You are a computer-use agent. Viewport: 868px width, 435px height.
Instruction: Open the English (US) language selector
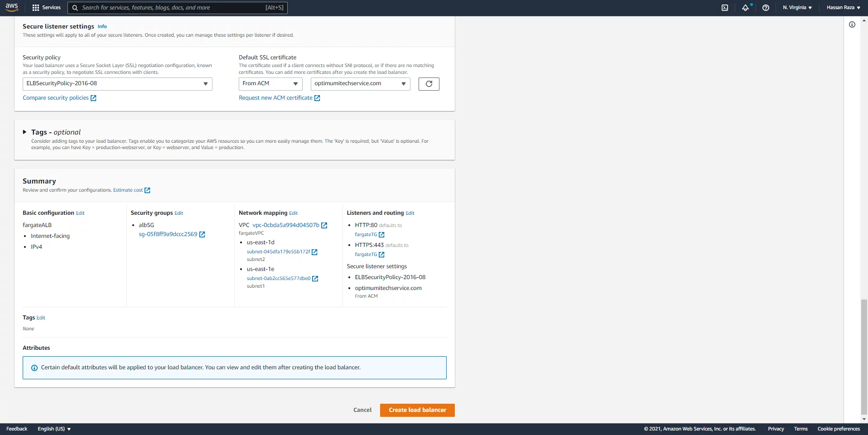click(x=54, y=429)
